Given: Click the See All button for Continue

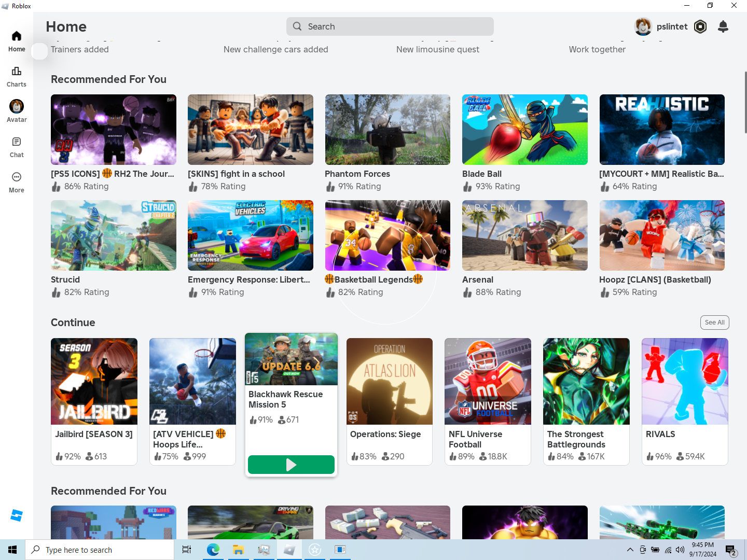Looking at the screenshot, I should (714, 323).
